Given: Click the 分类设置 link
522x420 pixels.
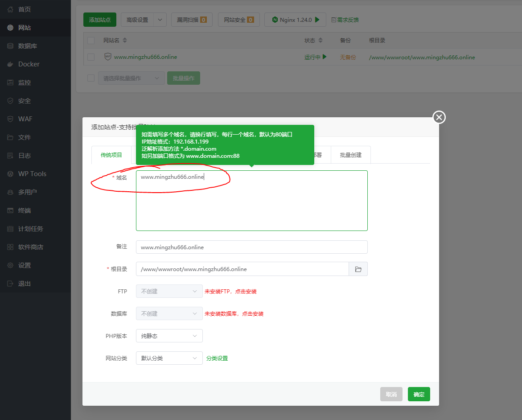Looking at the screenshot, I should click(x=217, y=358).
